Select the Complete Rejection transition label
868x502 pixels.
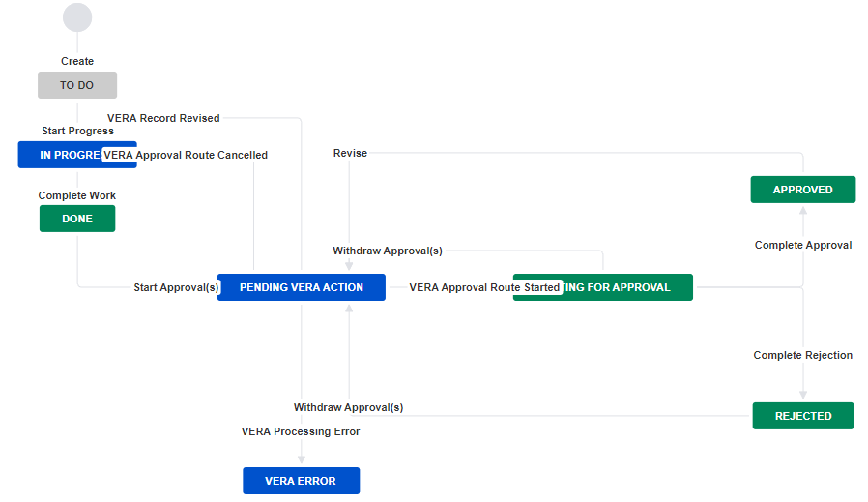pos(803,355)
